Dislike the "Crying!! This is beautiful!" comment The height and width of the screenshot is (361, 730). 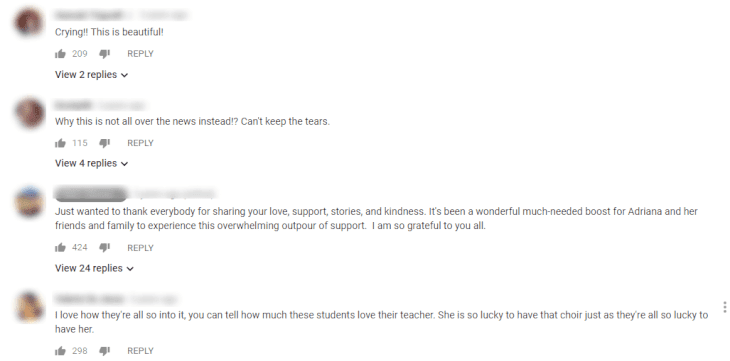pos(105,54)
